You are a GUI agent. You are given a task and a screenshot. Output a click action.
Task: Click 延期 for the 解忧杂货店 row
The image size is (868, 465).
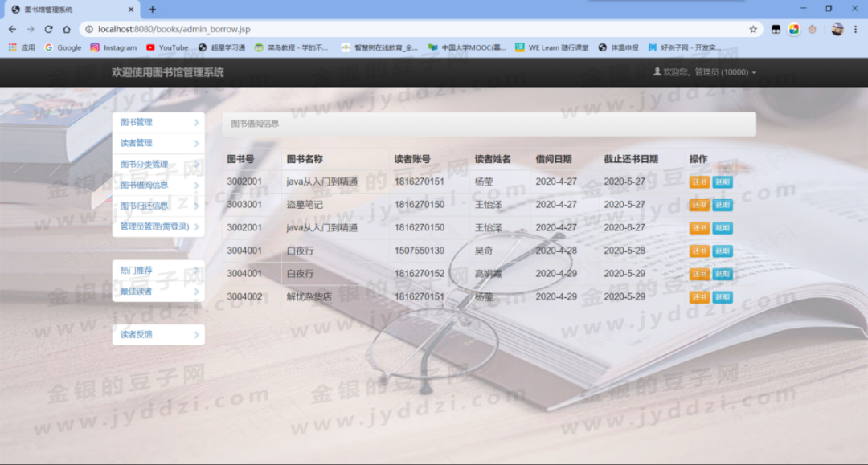(723, 297)
